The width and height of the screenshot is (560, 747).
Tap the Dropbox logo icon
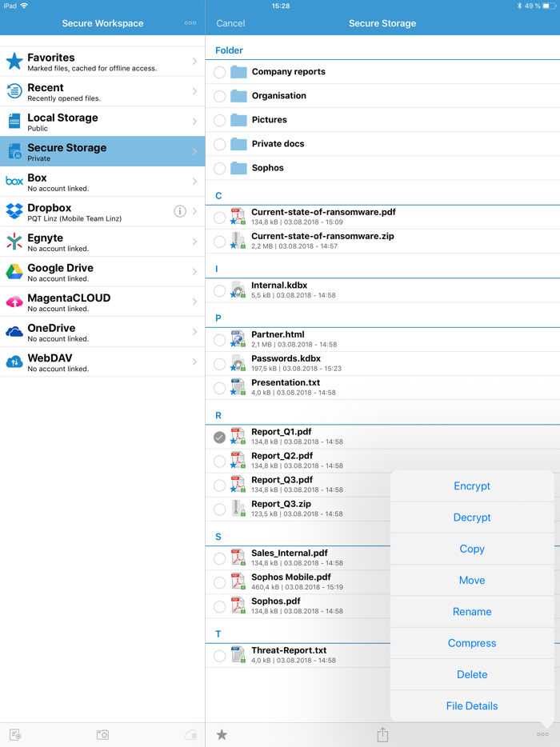point(14,211)
